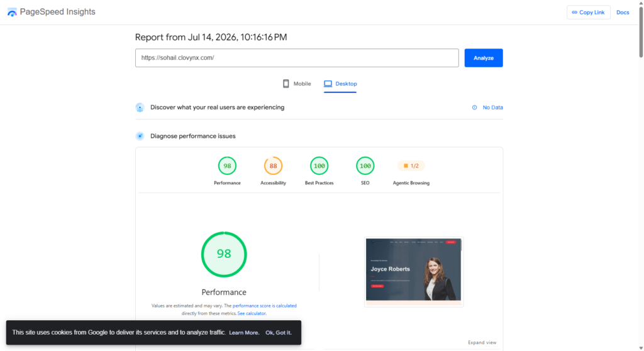
Task: Dismiss cookies with Ok, Got it
Action: (x=279, y=333)
